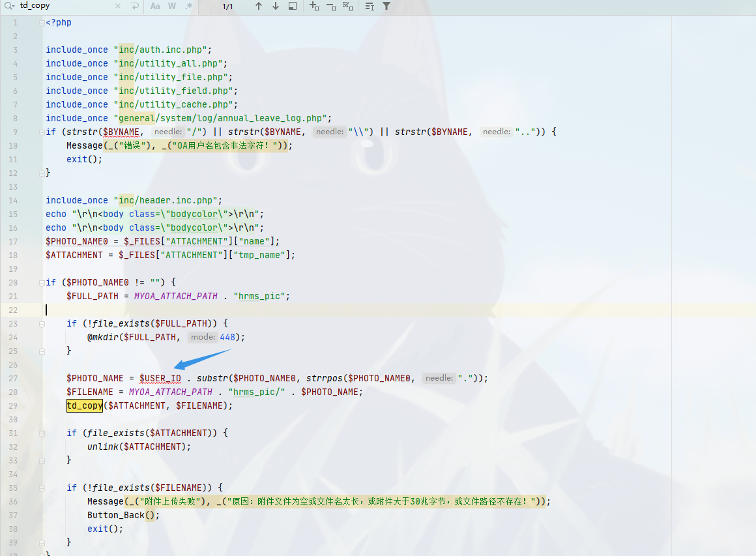Click line number 14 in gutter
The width and height of the screenshot is (756, 556).
[14, 200]
